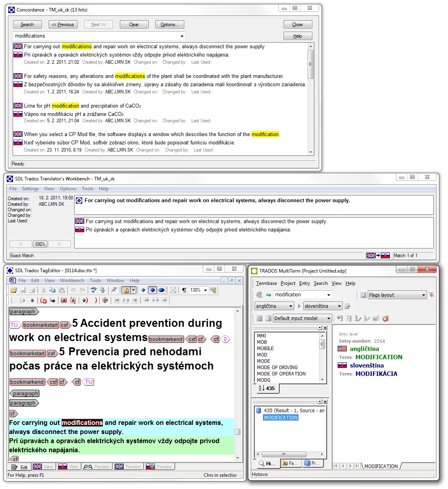Run spell check (ABC checkmark icon)

pos(94,290)
